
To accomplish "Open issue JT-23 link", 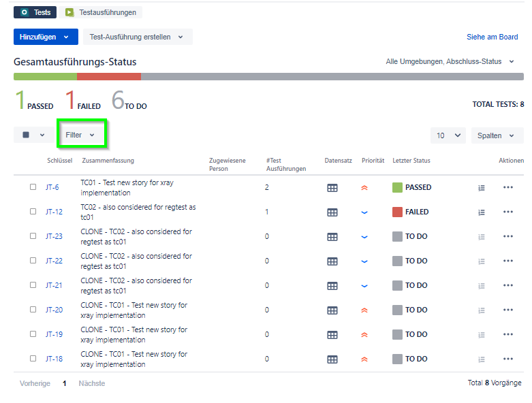I will pyautogui.click(x=54, y=236).
